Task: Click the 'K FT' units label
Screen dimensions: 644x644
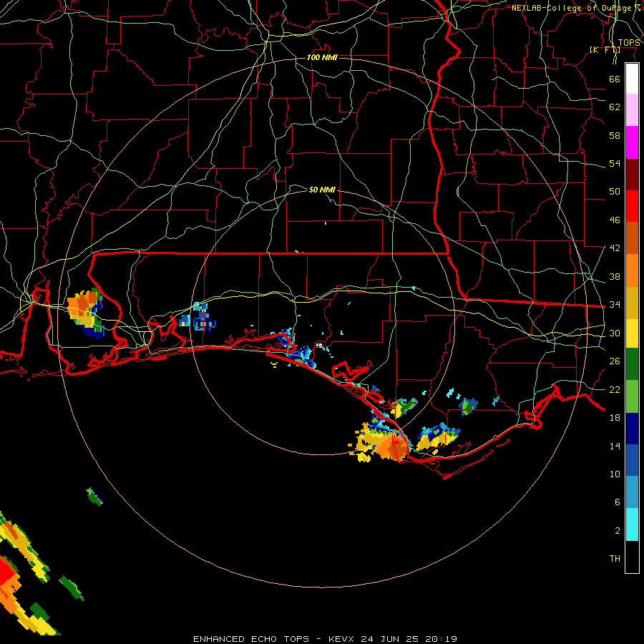Action: pos(605,49)
